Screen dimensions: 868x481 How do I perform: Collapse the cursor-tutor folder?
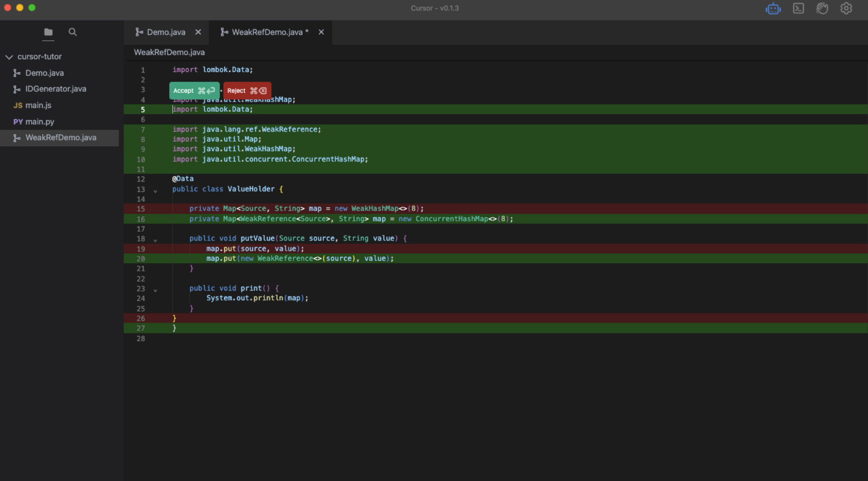tap(9, 57)
